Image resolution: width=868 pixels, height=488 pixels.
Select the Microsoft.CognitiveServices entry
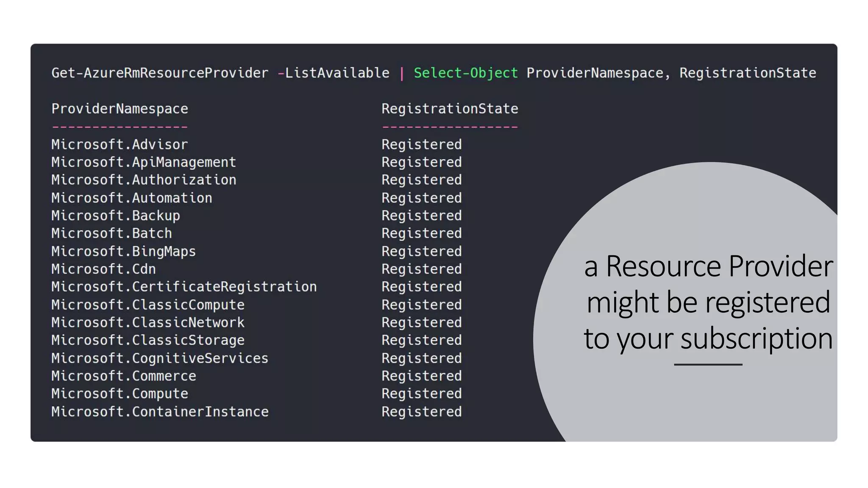click(160, 358)
